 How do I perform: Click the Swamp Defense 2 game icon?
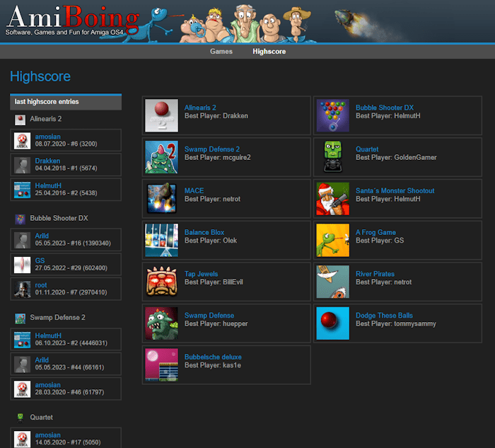pyautogui.click(x=162, y=157)
